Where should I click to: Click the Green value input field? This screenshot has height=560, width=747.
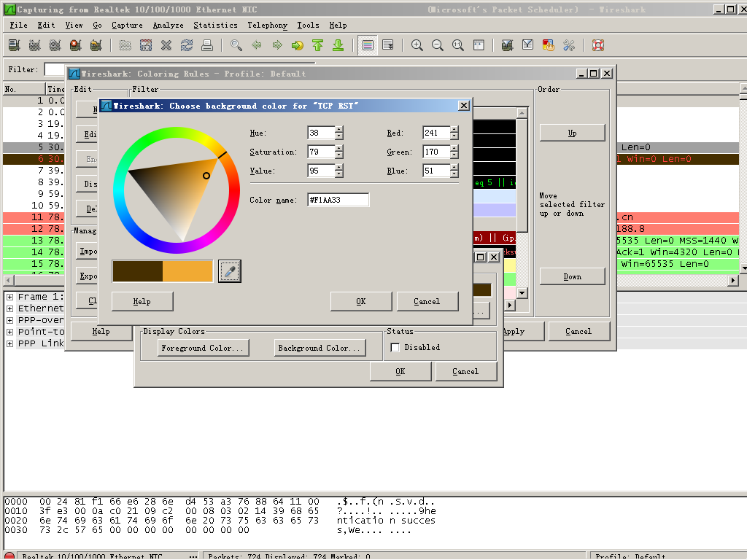click(x=436, y=152)
